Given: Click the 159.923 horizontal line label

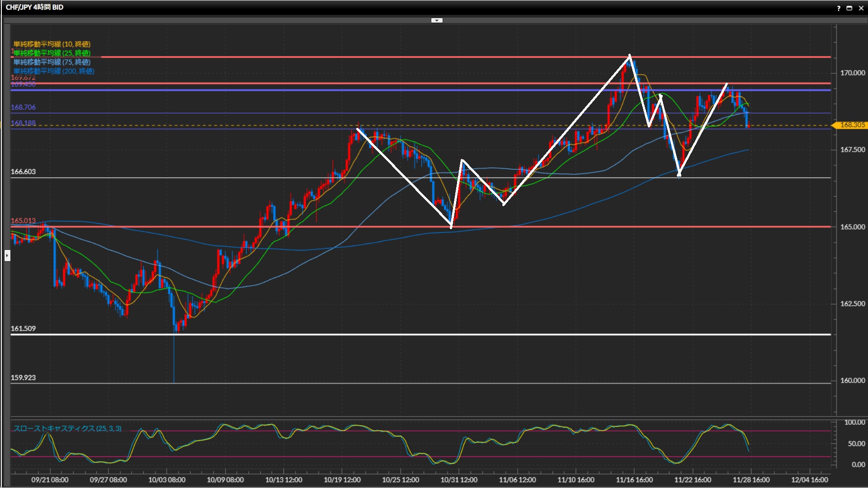Looking at the screenshot, I should click(x=23, y=378).
